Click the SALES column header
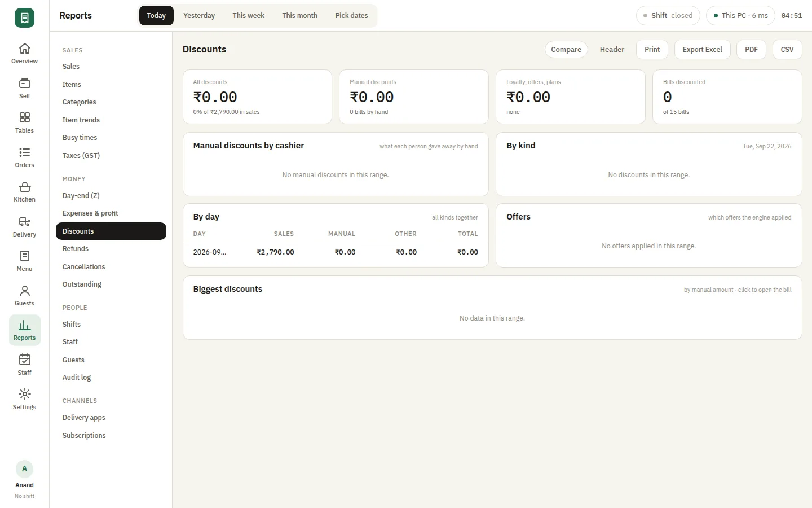This screenshot has height=508, width=812. tap(284, 234)
